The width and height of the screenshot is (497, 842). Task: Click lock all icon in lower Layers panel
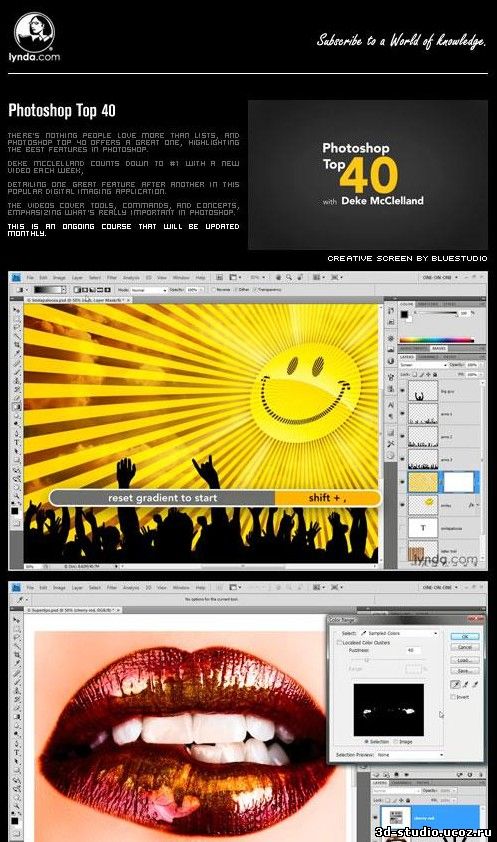[408, 801]
